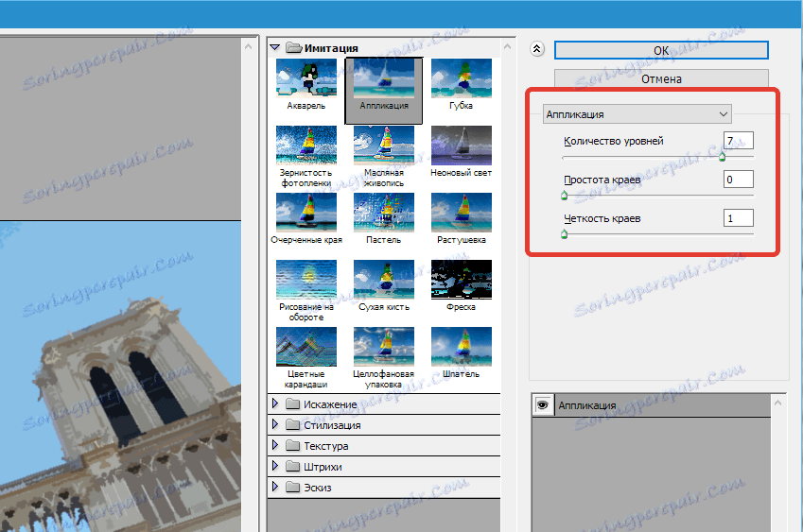Screen dimensions: 803x532
Task: Expand the Штрихи filter folder
Action: point(275,466)
